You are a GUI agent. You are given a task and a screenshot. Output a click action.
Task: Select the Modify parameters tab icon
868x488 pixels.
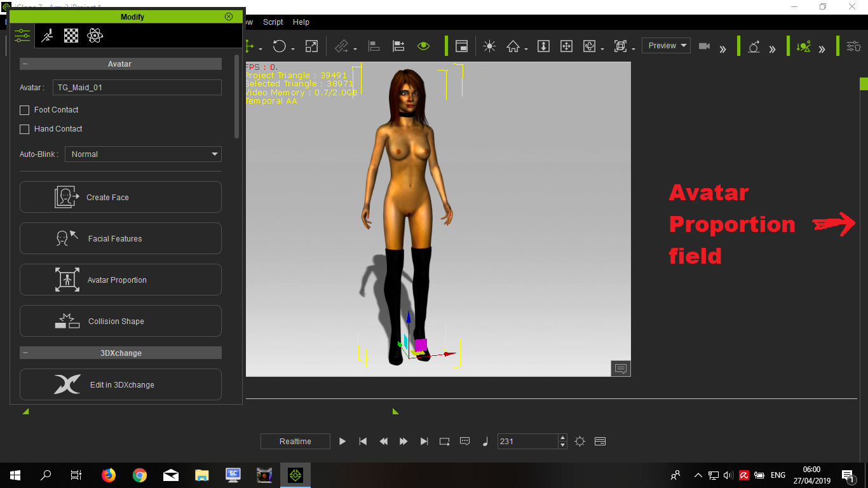(22, 36)
